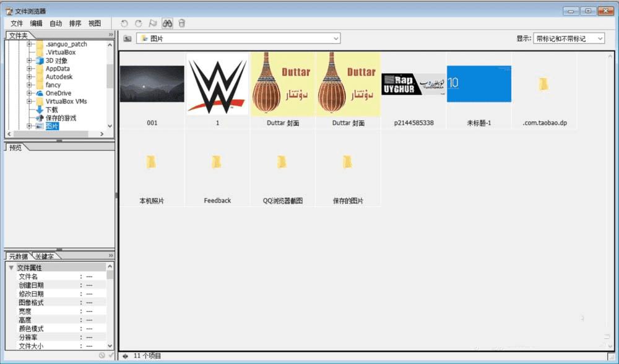Click the OneDrive cloud icon in the tree
Image resolution: width=619 pixels, height=364 pixels.
(x=40, y=93)
